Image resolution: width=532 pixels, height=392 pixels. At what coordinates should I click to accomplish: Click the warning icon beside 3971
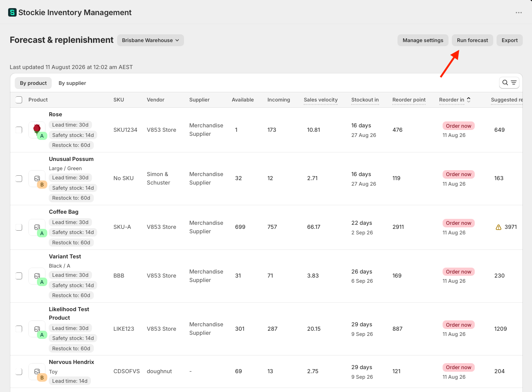point(498,227)
